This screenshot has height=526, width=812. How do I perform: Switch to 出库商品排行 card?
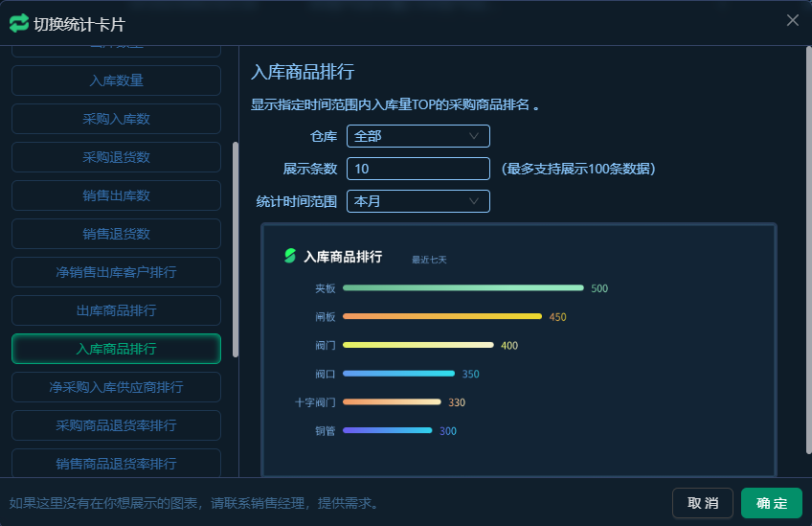[116, 310]
